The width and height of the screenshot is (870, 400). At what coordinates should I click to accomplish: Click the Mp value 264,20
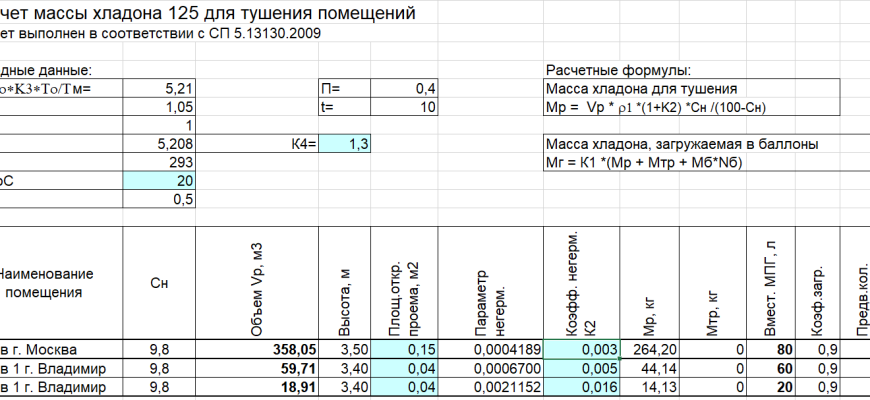click(654, 350)
